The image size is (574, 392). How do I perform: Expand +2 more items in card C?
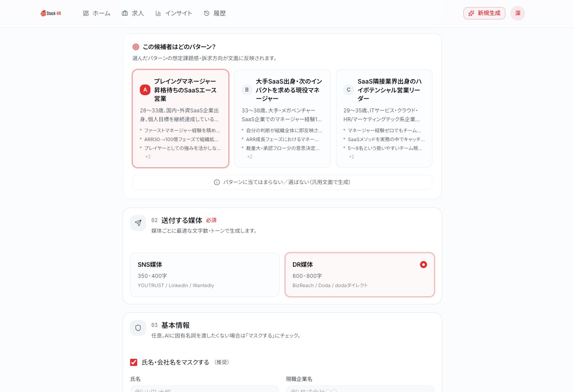coord(351,157)
